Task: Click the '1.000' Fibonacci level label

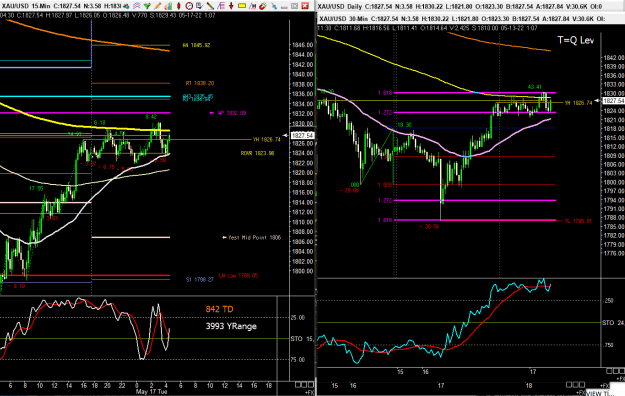Action: click(385, 185)
